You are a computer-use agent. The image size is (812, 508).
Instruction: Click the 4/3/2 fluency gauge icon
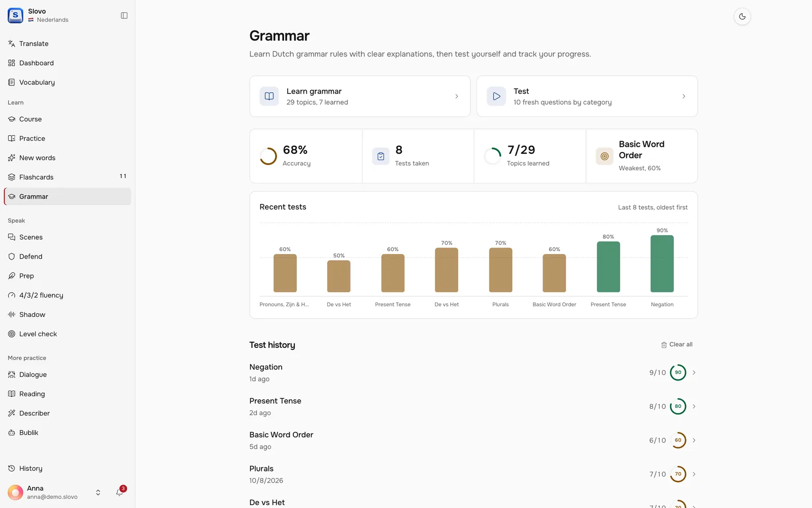(12, 295)
